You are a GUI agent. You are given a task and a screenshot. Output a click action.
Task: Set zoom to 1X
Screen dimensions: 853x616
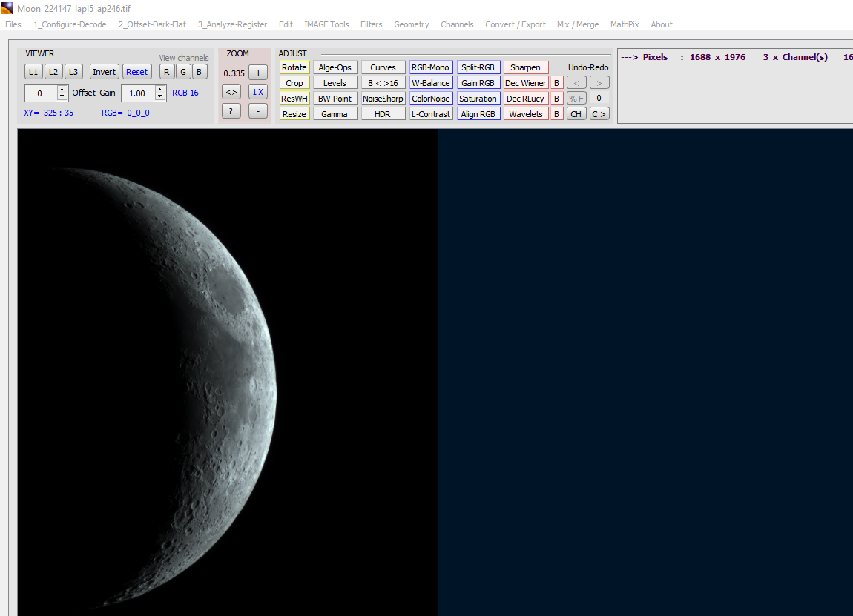257,92
